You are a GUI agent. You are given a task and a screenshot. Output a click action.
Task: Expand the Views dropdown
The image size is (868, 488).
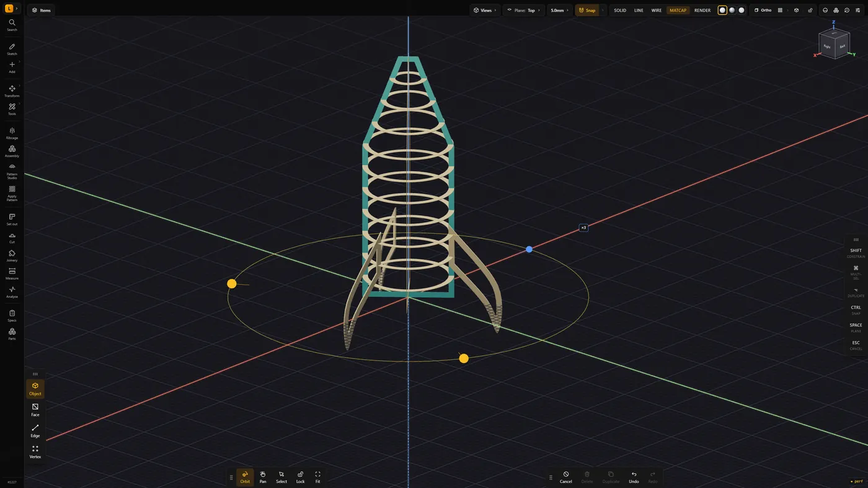click(485, 11)
